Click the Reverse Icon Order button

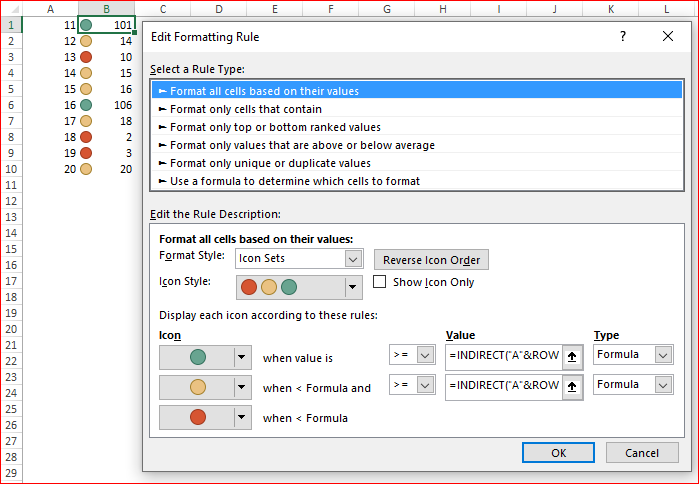[x=431, y=260]
